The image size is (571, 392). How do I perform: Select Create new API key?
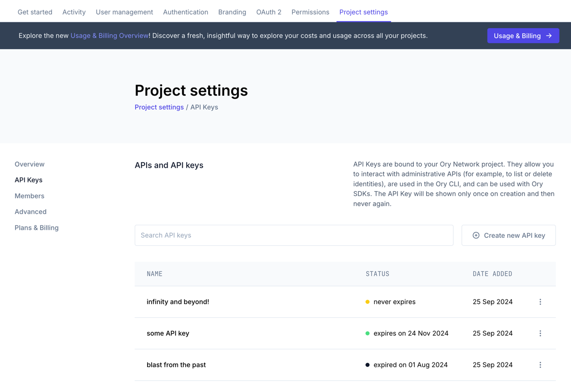(508, 235)
